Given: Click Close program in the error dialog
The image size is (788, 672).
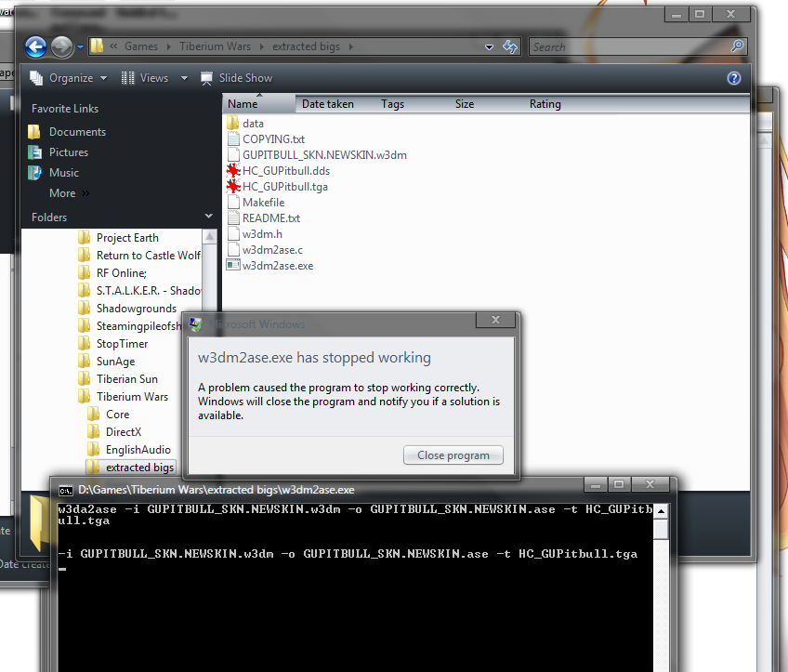Looking at the screenshot, I should tap(453, 455).
